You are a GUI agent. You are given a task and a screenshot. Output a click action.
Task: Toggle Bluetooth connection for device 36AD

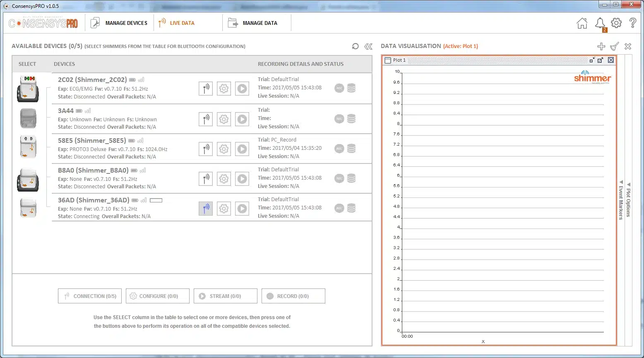point(206,209)
